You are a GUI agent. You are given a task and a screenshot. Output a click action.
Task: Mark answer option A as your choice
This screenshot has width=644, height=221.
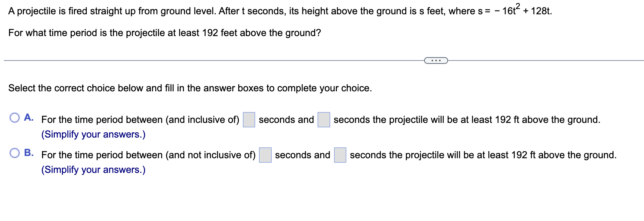click(x=14, y=118)
